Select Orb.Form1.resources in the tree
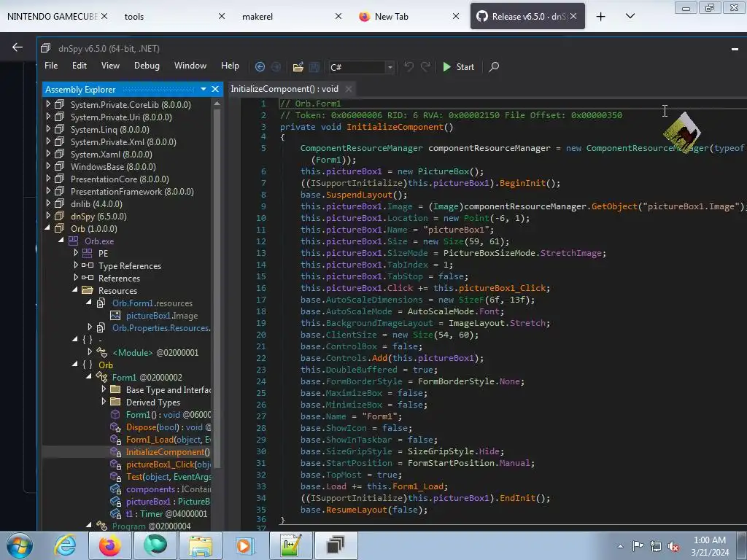Image resolution: width=747 pixels, height=560 pixels. [152, 303]
